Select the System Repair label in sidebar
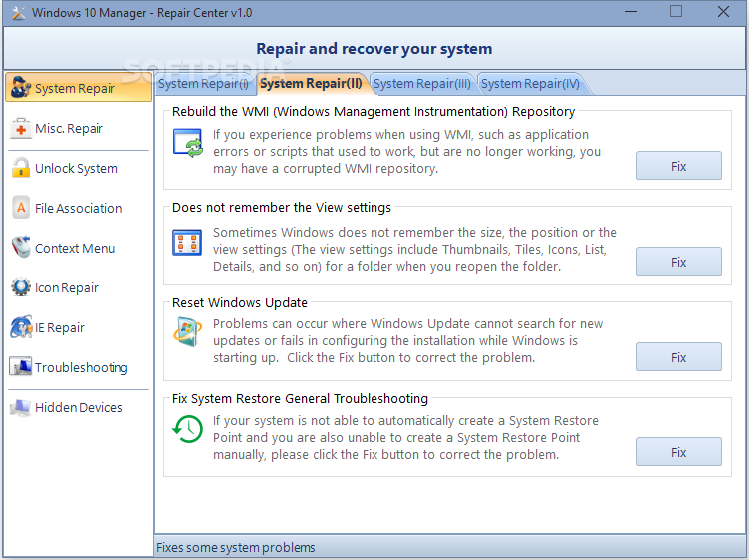Viewport: 749px width, 560px height. pos(75,89)
